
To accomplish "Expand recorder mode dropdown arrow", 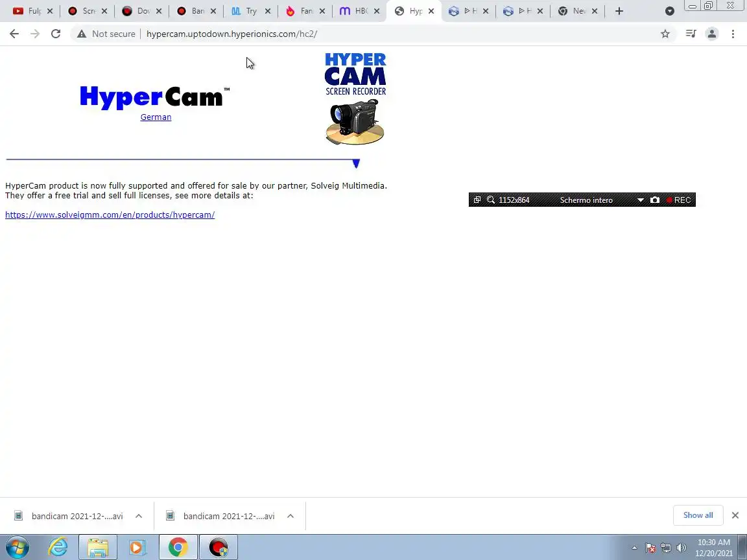I will pyautogui.click(x=640, y=200).
